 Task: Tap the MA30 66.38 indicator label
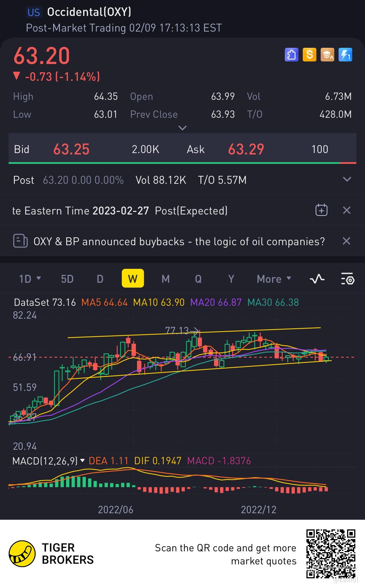coord(273,302)
